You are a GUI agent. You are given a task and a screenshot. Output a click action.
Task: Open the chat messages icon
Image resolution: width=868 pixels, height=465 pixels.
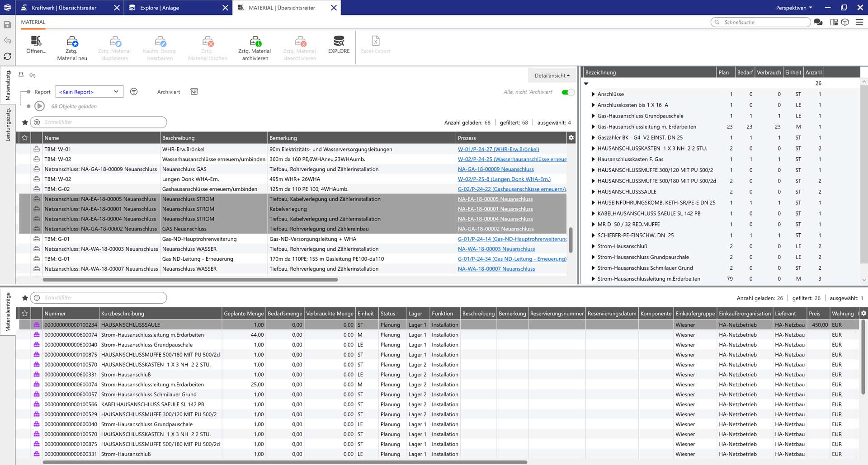(x=818, y=22)
